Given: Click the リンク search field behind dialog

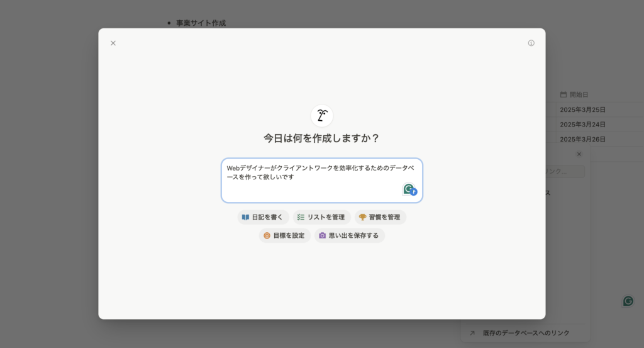Looking at the screenshot, I should click(x=565, y=171).
